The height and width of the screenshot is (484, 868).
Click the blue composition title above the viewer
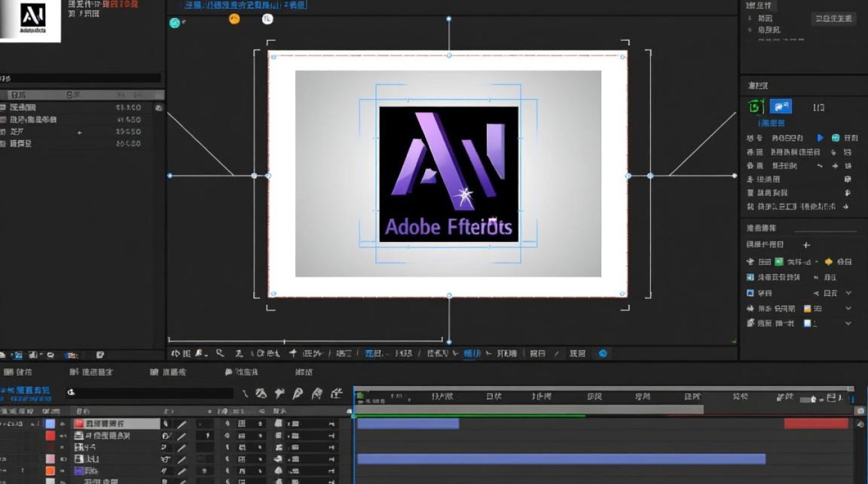pos(244,5)
